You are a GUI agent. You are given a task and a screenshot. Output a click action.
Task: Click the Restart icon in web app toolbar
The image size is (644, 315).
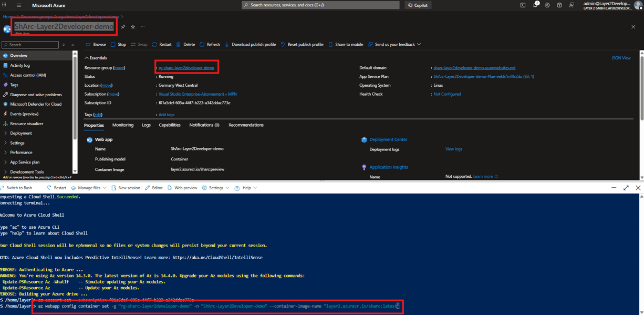[x=154, y=45]
